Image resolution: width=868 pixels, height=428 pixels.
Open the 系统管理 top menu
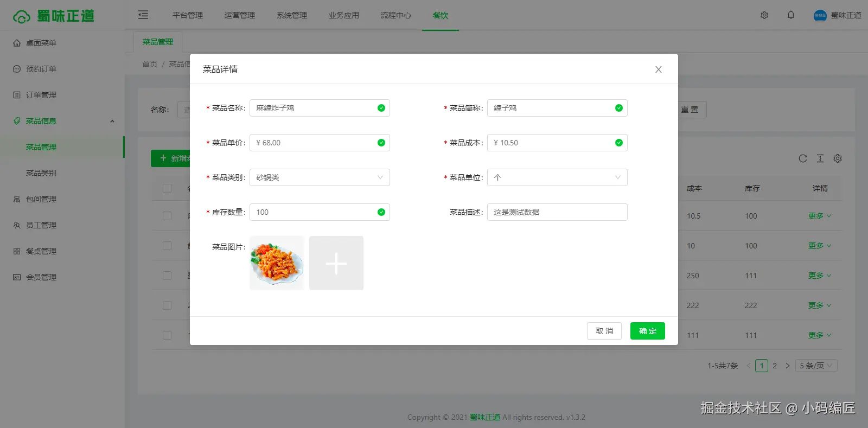click(x=292, y=15)
